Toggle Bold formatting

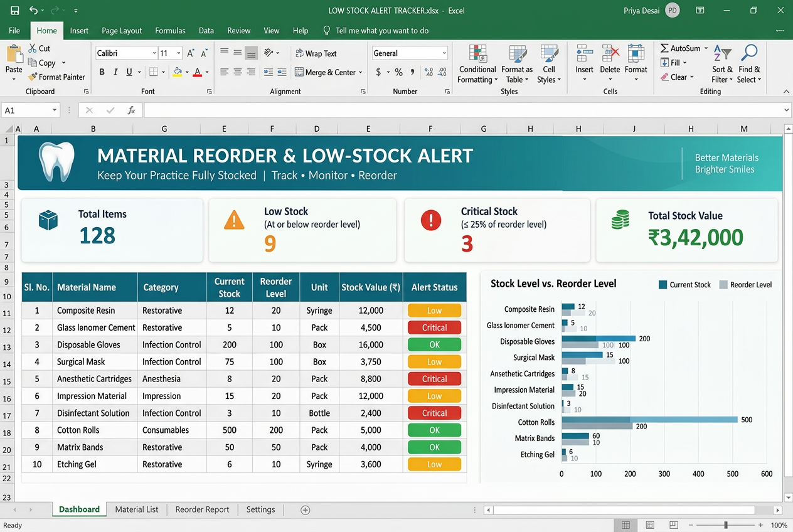pos(102,72)
